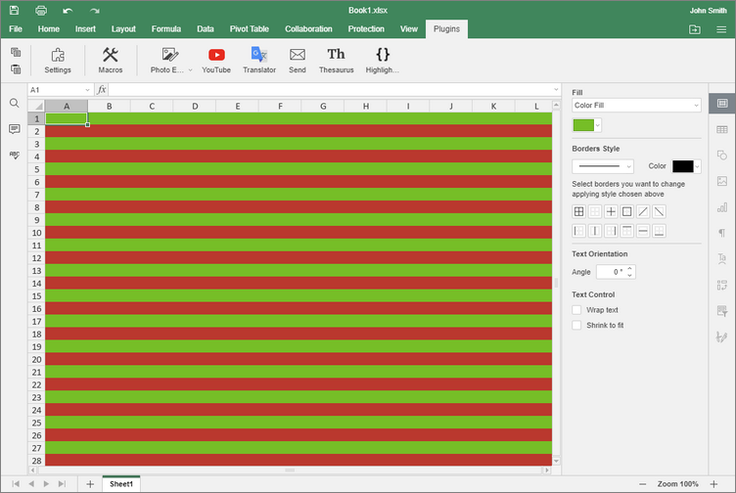Enable the Wrap text checkbox
Screen dimensions: 736x493
pos(577,310)
